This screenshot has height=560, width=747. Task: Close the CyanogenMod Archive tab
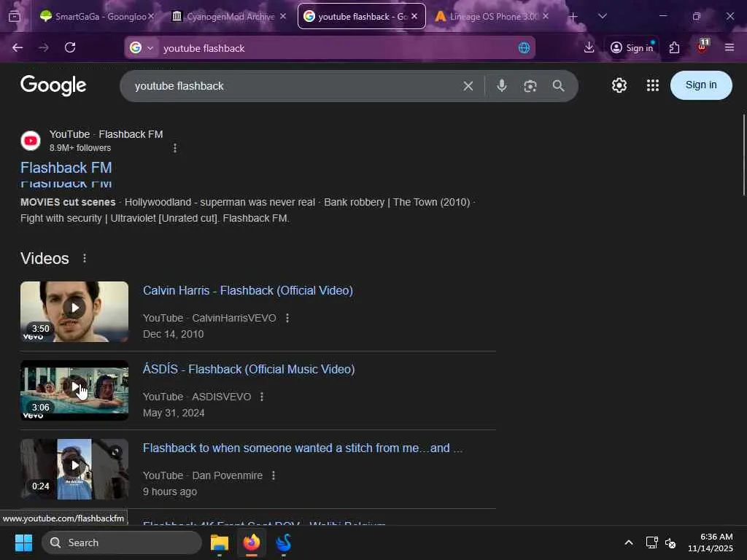(x=283, y=16)
